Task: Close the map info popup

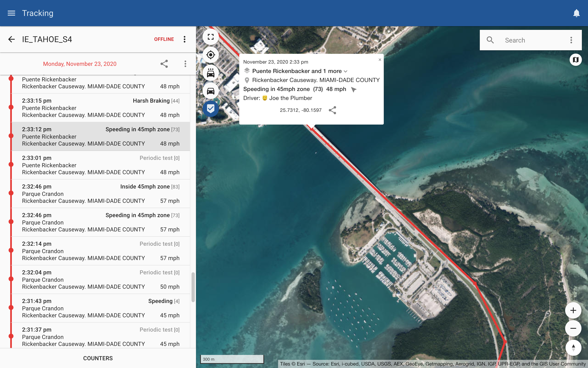Action: pyautogui.click(x=380, y=60)
